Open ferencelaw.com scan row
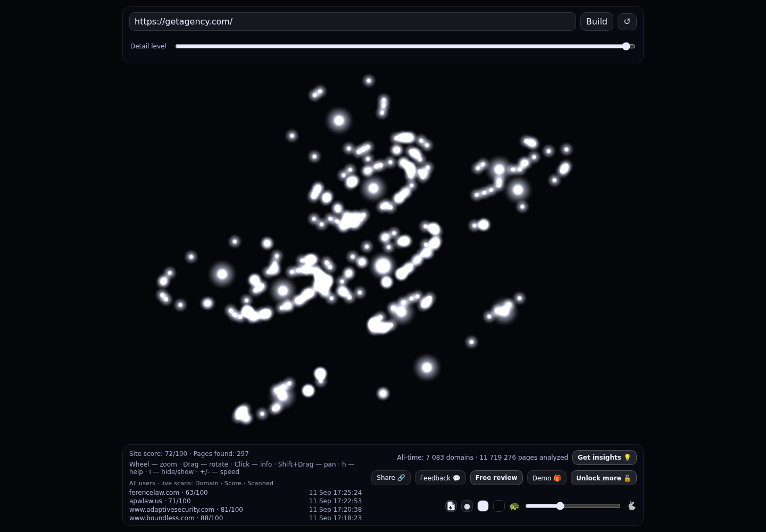Screen dimensions: 766x532 tap(245, 493)
